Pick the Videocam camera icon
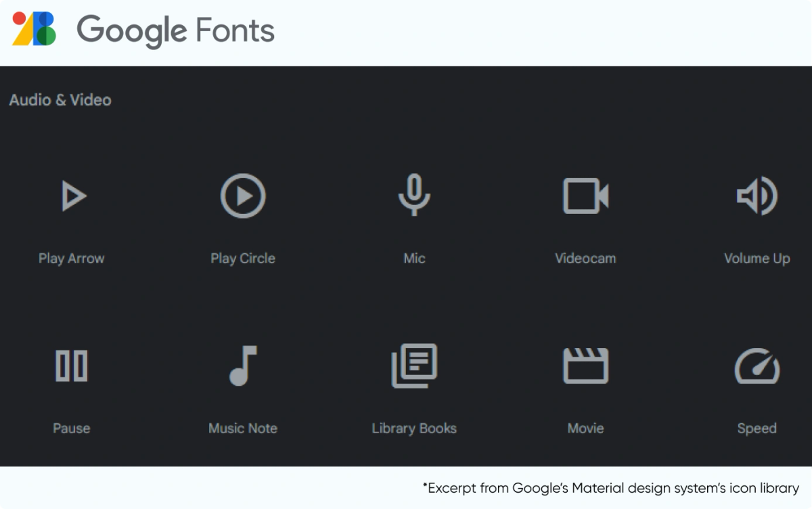The height and width of the screenshot is (509, 812). [586, 196]
